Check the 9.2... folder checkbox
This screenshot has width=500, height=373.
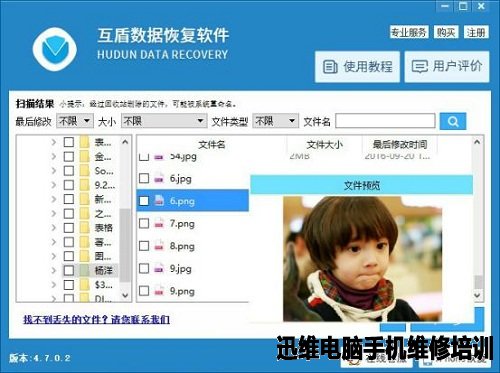tap(69, 185)
